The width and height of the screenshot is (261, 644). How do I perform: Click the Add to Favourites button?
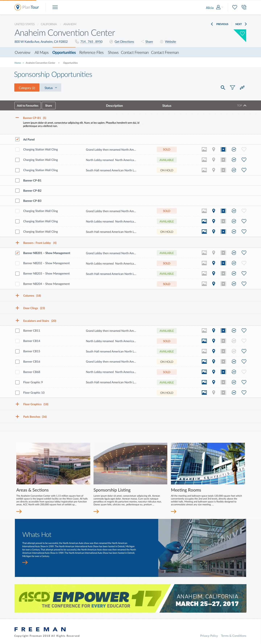click(28, 106)
